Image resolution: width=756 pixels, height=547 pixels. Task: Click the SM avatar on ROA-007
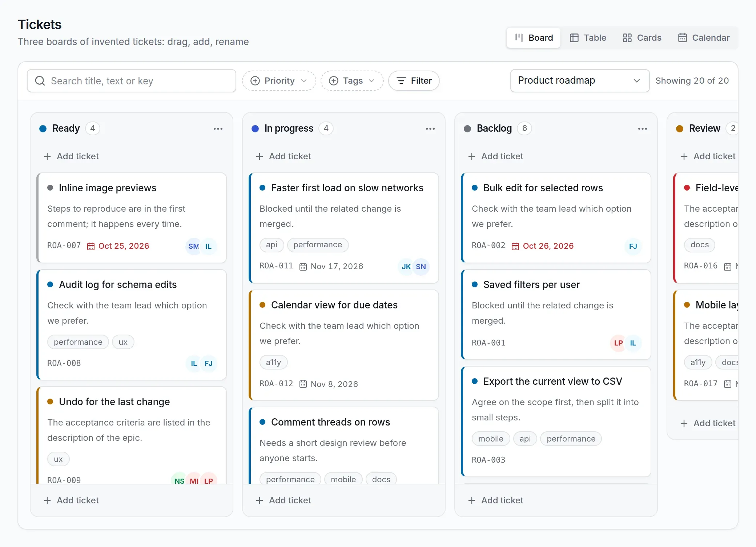(x=193, y=246)
